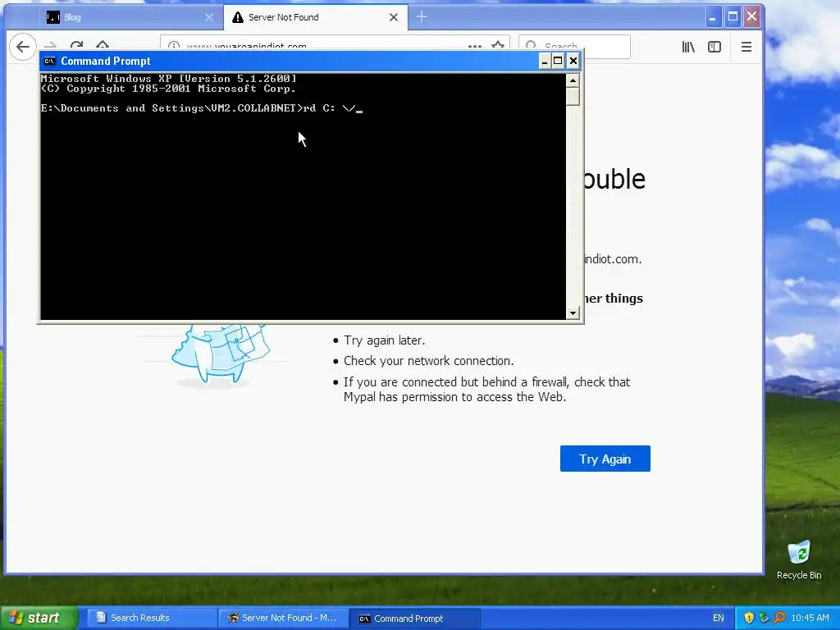The image size is (840, 630).
Task: Toggle the sidebar icon in browser toolbar
Action: (714, 47)
